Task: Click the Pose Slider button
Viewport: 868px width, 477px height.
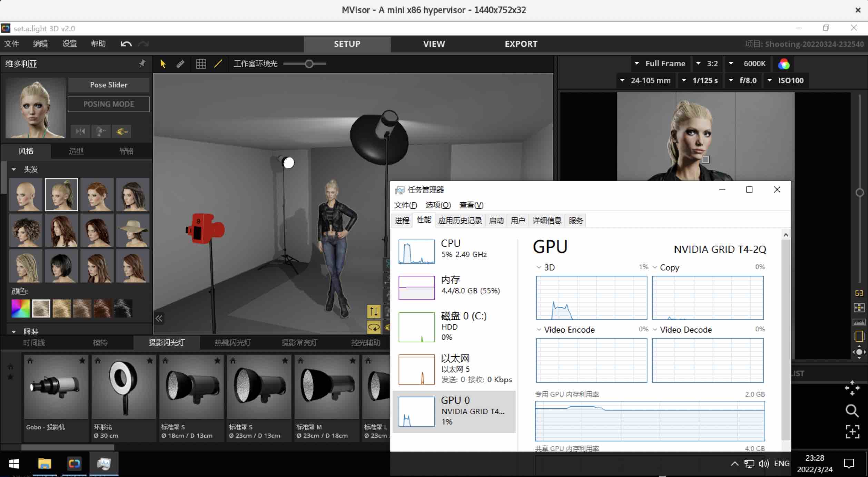Action: click(109, 85)
